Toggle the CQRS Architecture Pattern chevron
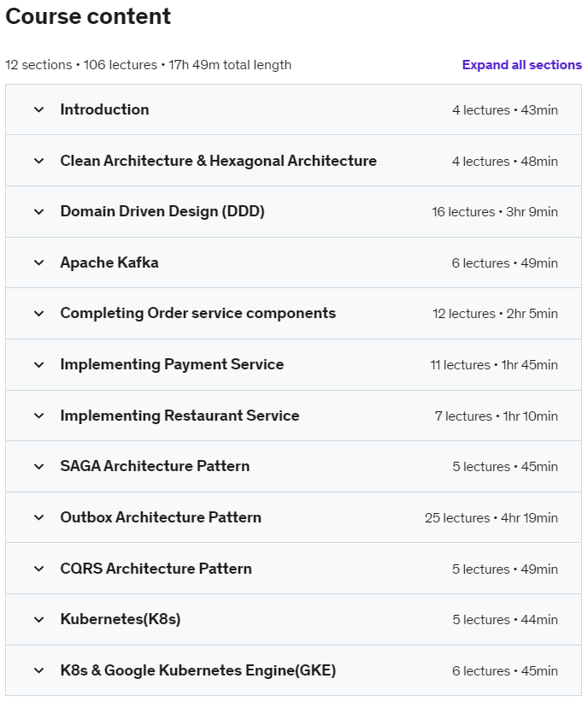 click(38, 569)
